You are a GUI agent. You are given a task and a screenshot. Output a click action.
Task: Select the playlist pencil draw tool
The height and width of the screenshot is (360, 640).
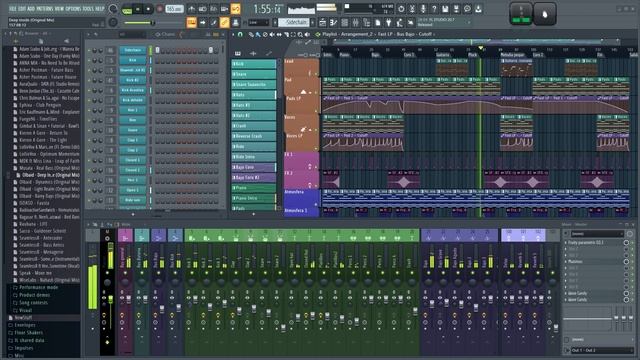pos(251,35)
